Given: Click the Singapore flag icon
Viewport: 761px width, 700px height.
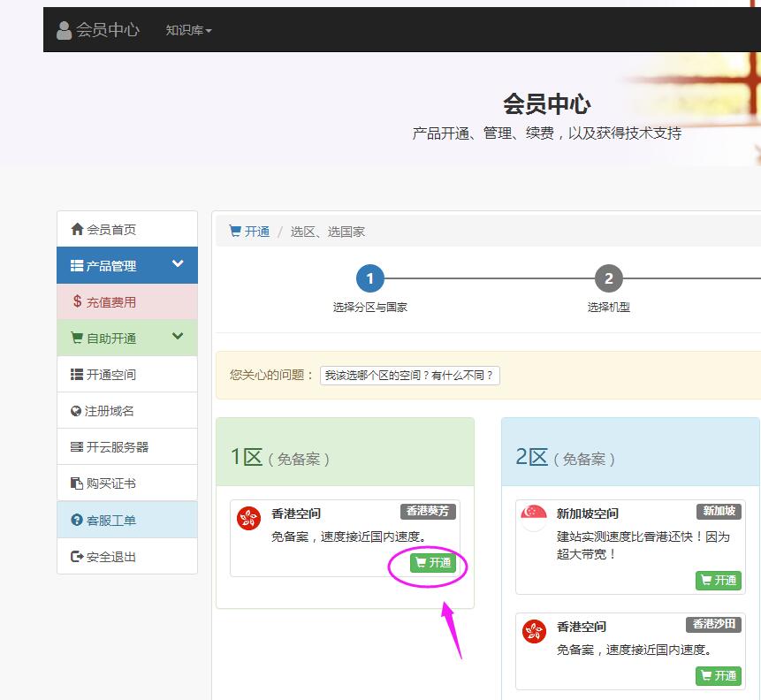Looking at the screenshot, I should click(x=534, y=518).
